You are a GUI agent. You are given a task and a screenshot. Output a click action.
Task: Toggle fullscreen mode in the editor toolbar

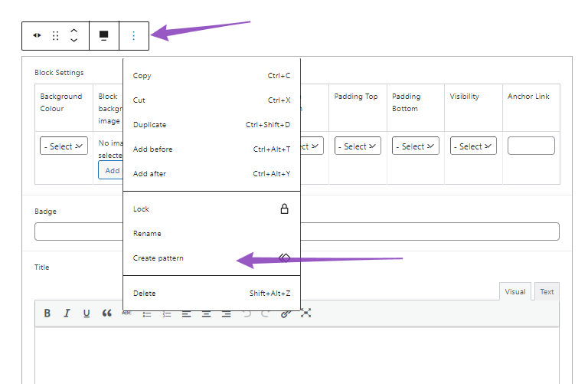click(x=305, y=313)
